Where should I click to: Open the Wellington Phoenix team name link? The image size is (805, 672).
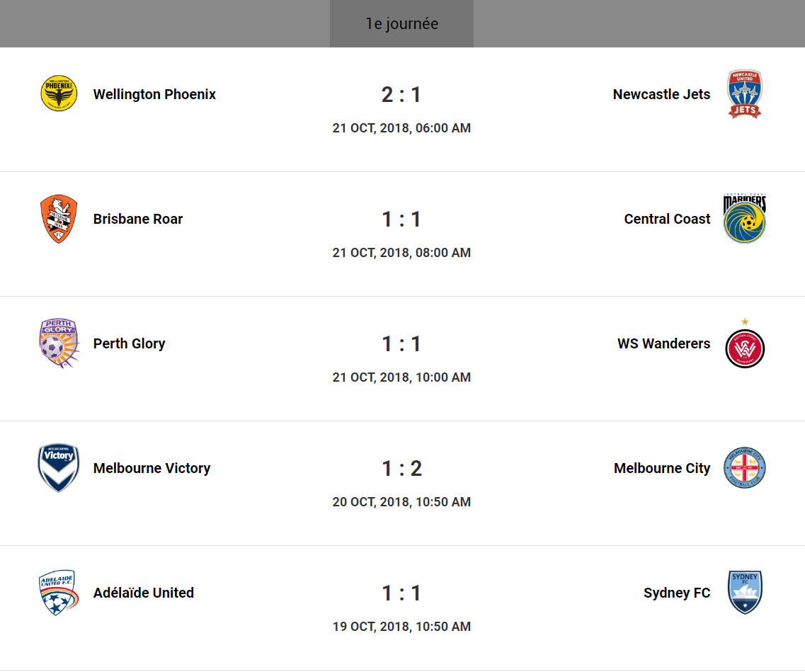coord(154,94)
